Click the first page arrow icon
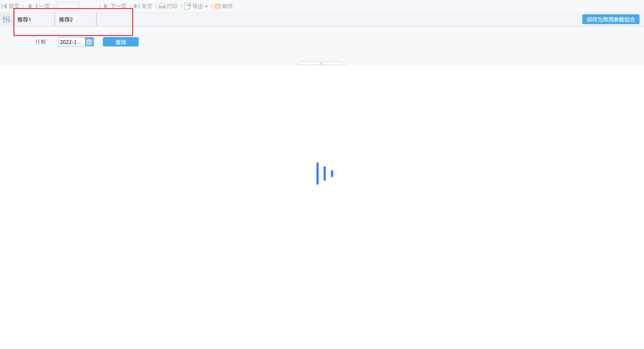Screen dimensions: 644x349 (4, 6)
